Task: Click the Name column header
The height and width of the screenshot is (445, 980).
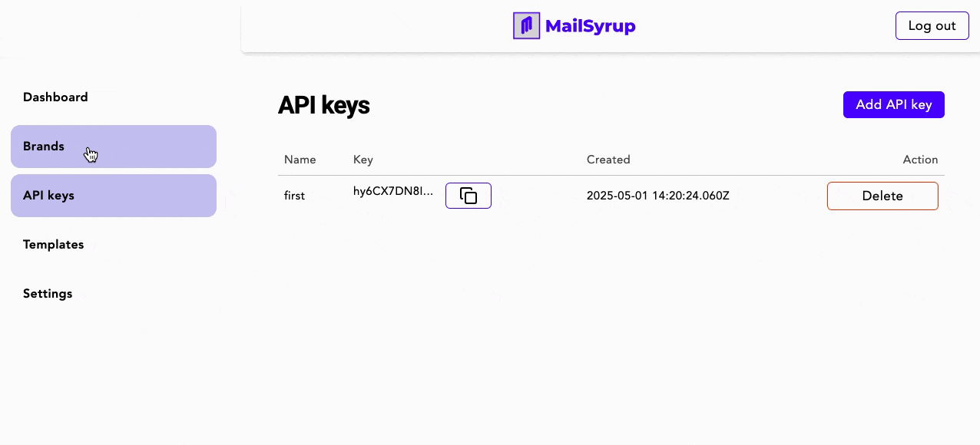Action: point(300,160)
